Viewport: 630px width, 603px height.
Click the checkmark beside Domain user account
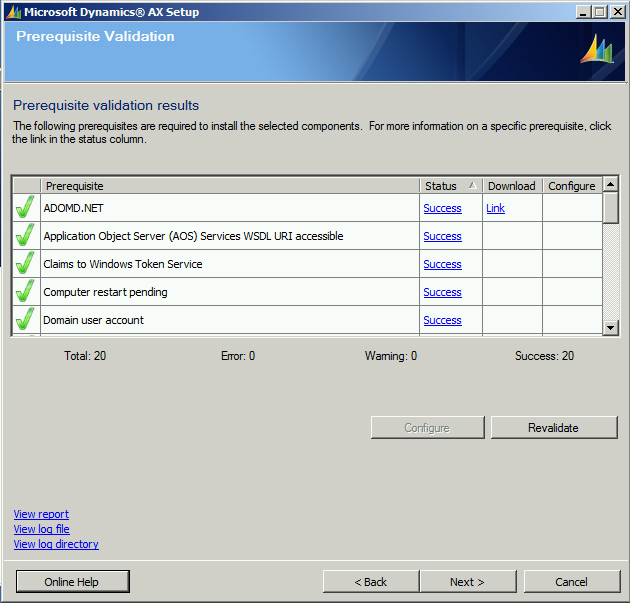point(25,319)
